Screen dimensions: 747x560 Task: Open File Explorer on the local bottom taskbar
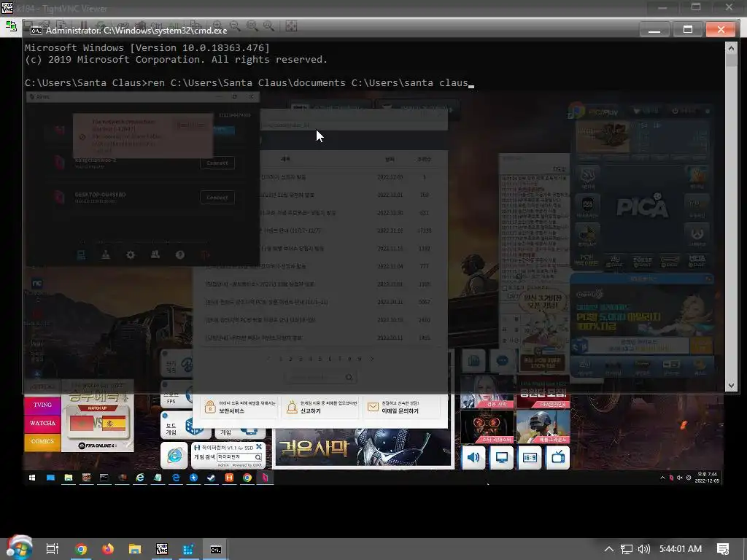(x=135, y=549)
